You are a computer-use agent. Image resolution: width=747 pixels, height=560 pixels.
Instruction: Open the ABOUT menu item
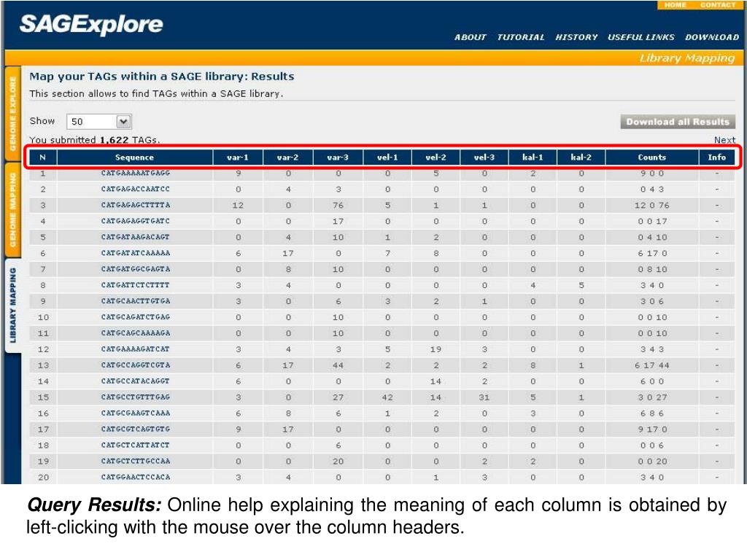470,37
